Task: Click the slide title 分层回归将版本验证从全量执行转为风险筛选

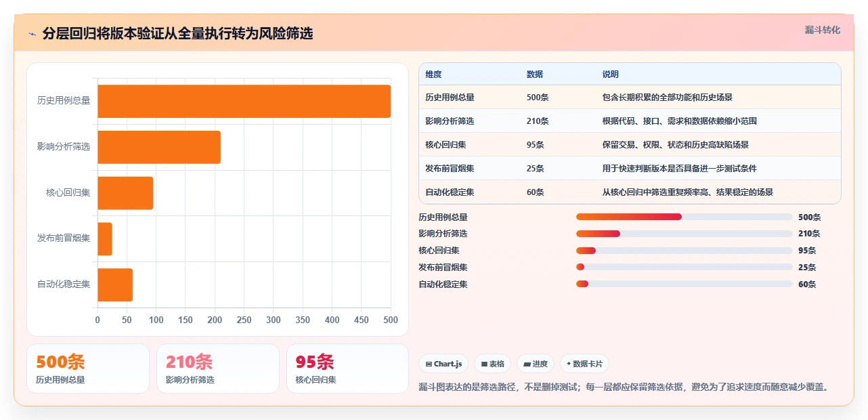Action: 177,34
